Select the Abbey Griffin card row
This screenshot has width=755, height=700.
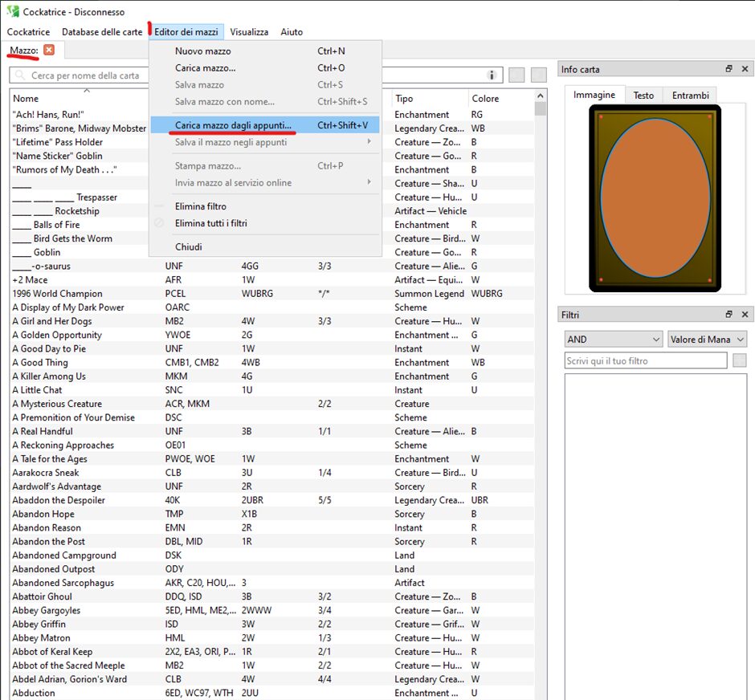click(39, 624)
